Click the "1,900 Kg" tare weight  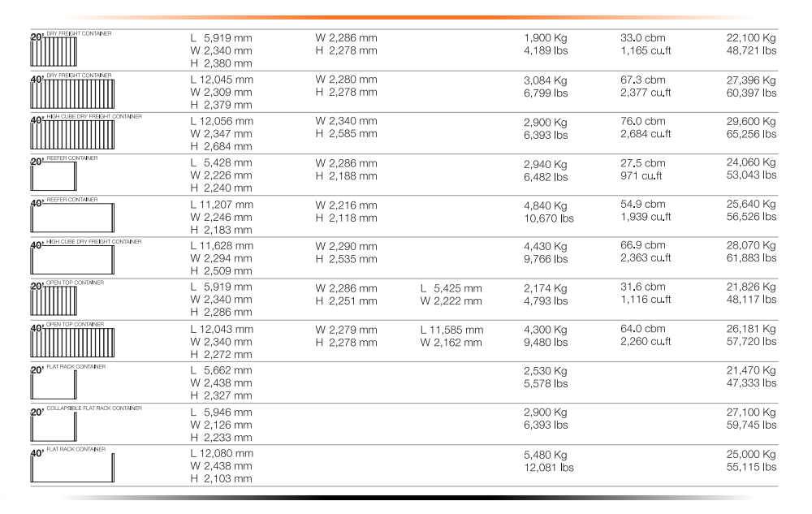(x=546, y=38)
